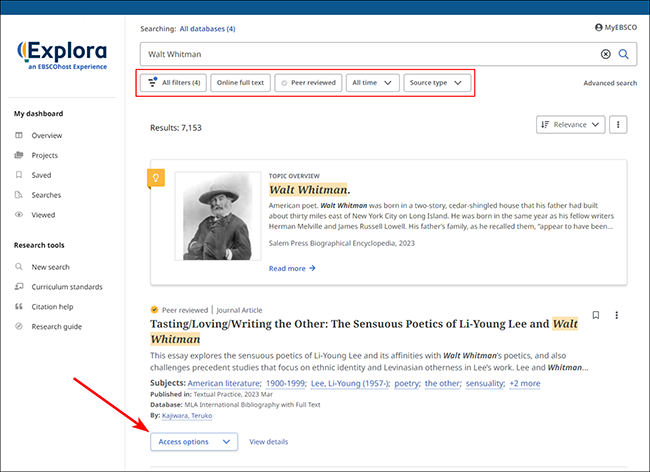Open the Searches history page

coord(46,195)
